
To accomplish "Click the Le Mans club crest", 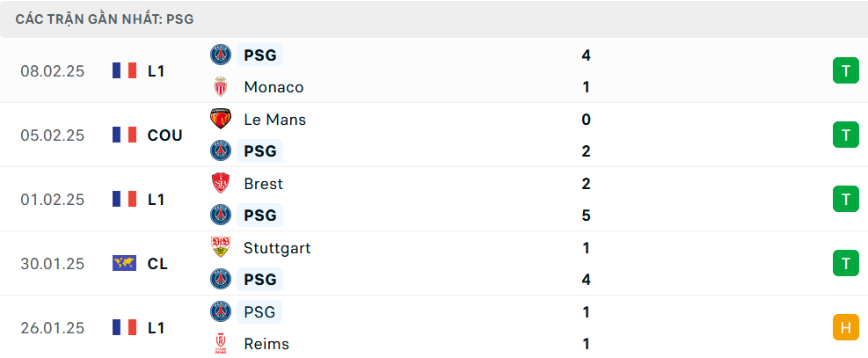I will [221, 119].
